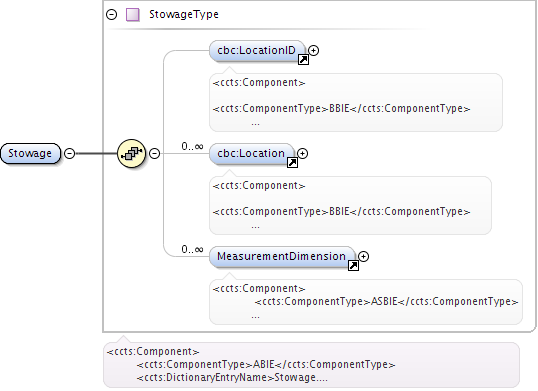Select the cbc:LocationID element node
Image resolution: width=538 pixels, height=391 pixels.
257,51
